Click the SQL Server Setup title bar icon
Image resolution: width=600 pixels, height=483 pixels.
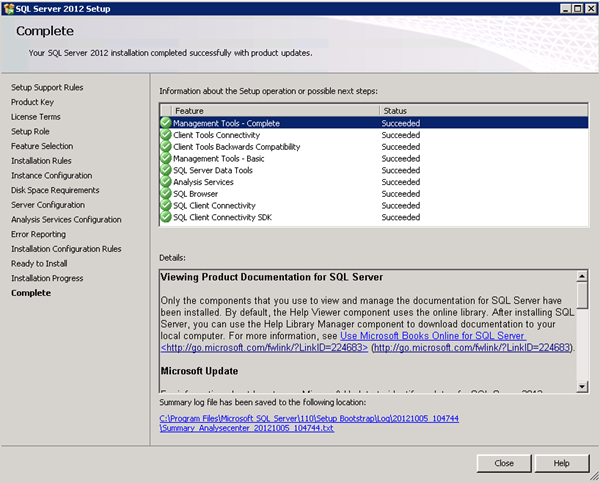(9, 8)
